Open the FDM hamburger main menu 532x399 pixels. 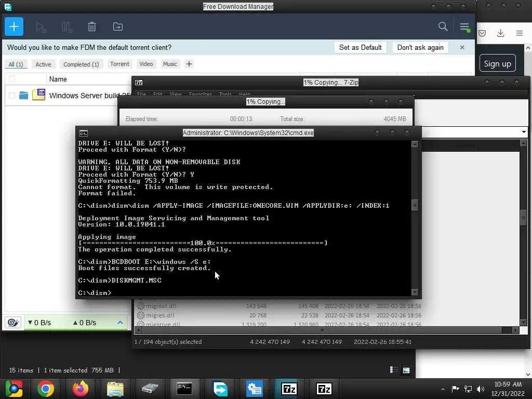point(464,26)
